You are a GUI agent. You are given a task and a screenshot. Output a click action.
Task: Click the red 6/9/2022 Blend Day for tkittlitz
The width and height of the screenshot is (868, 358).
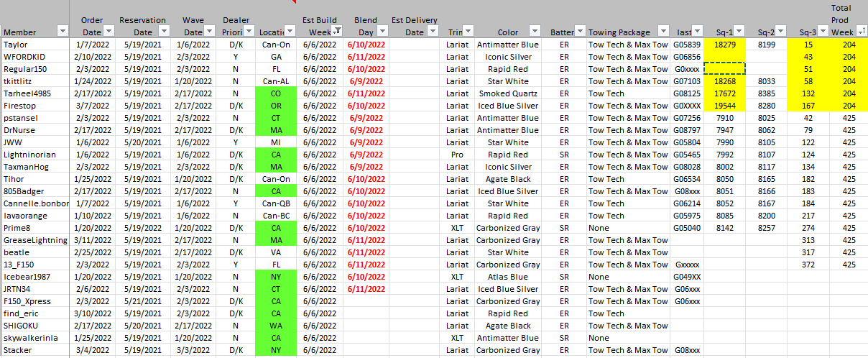(x=366, y=81)
